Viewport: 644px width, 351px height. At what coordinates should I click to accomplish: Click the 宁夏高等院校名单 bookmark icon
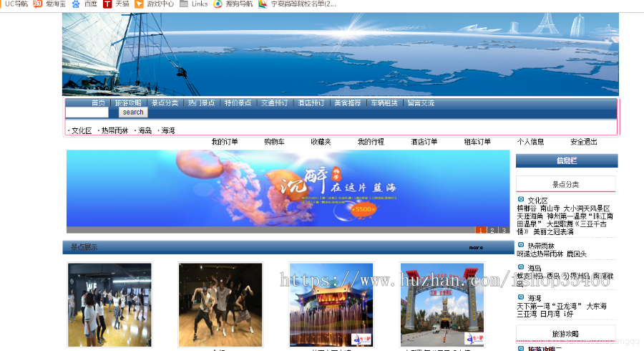(263, 4)
